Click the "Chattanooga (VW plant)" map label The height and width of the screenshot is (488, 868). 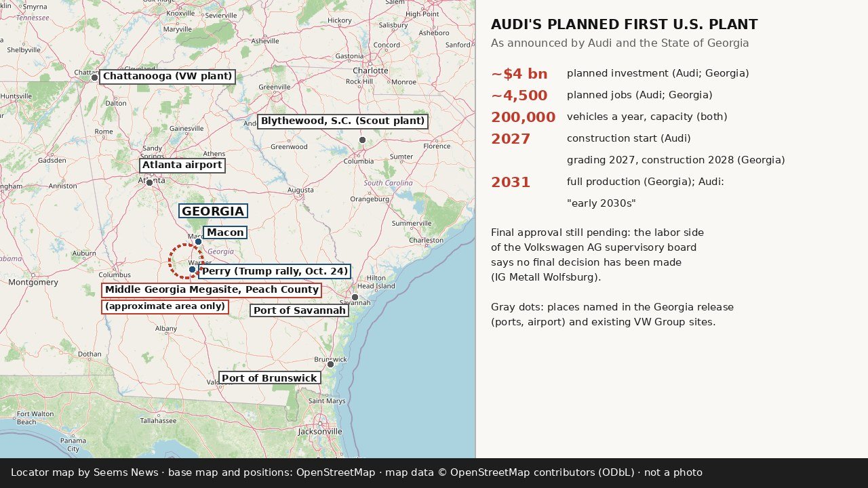tap(167, 77)
